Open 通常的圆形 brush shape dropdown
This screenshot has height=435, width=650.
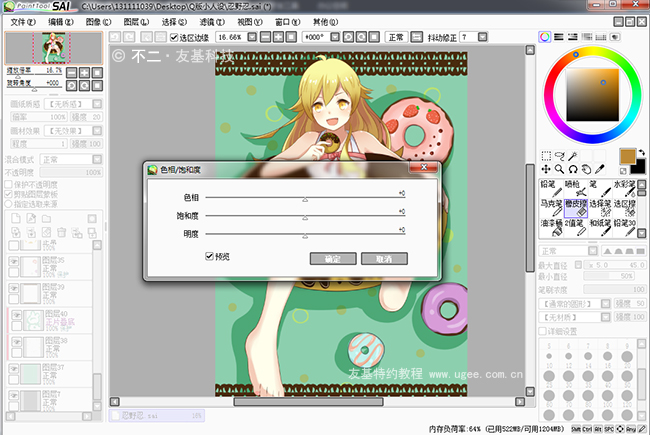click(x=605, y=304)
